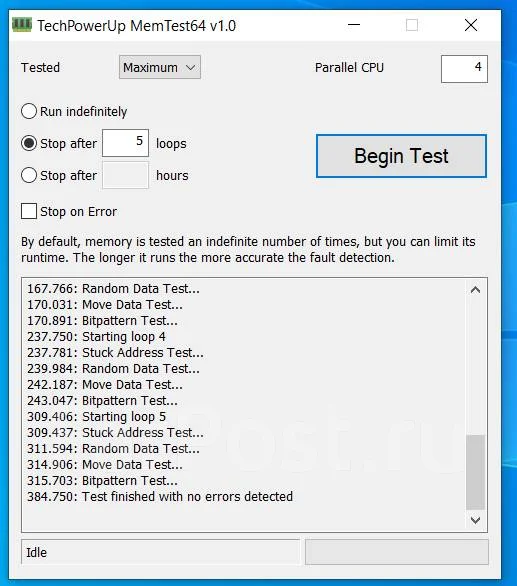Image resolution: width=517 pixels, height=586 pixels.
Task: Click the log scrollbar up arrow
Action: (475, 290)
